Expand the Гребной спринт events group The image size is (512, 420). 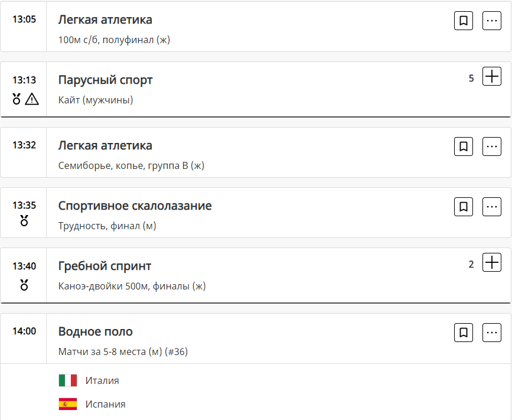pyautogui.click(x=492, y=262)
